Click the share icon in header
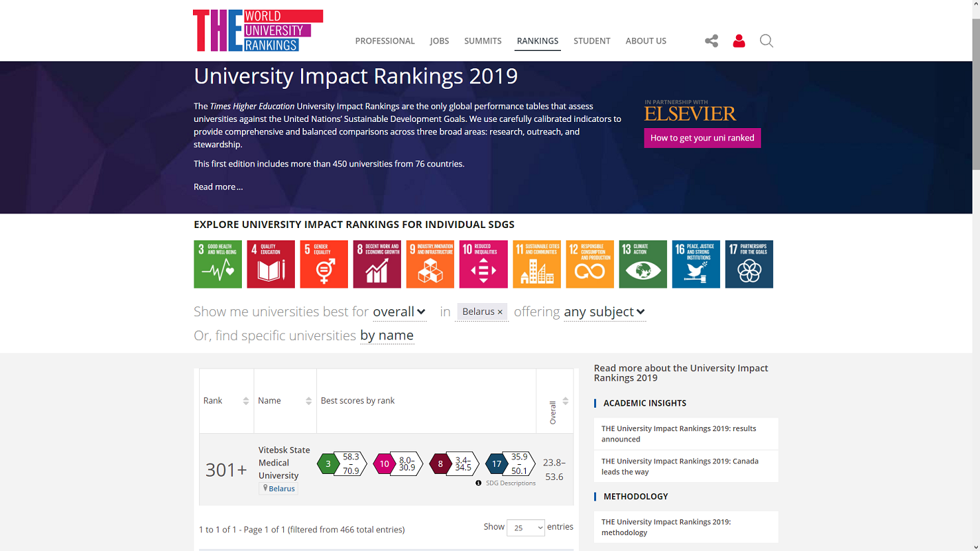980x551 pixels. click(x=711, y=41)
